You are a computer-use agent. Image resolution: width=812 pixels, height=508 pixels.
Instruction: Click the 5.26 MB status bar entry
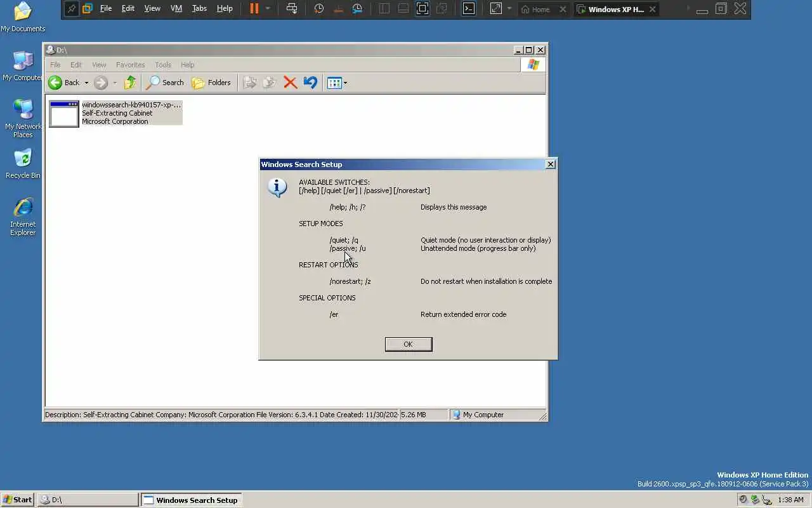[424, 415]
